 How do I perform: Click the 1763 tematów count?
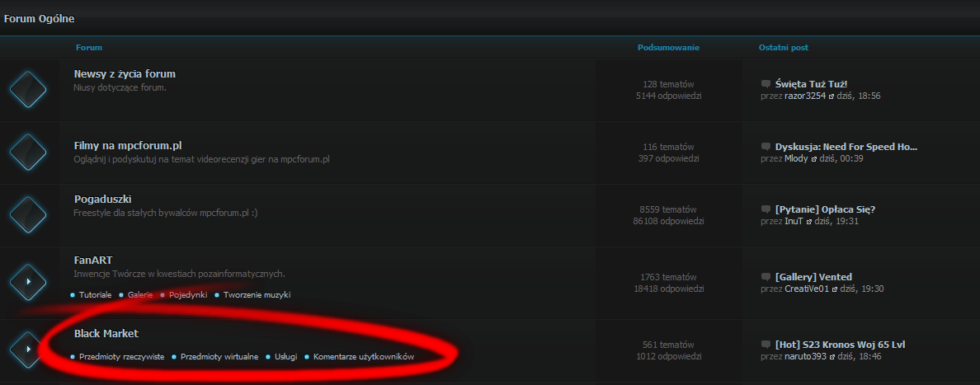(668, 277)
